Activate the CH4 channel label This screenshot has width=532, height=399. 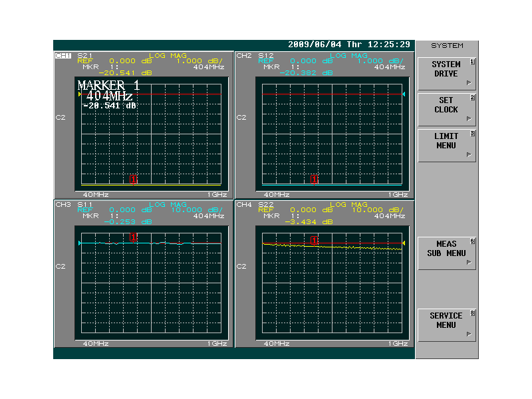click(244, 205)
